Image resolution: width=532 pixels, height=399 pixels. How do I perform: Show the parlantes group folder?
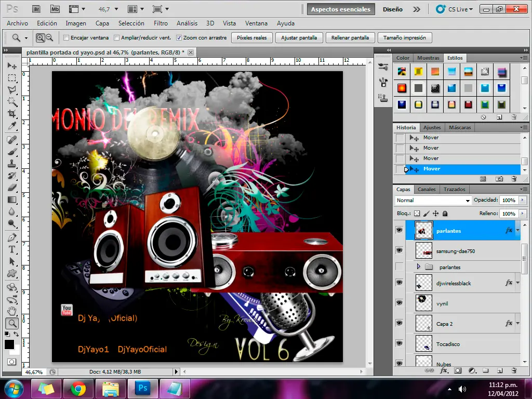[400, 267]
